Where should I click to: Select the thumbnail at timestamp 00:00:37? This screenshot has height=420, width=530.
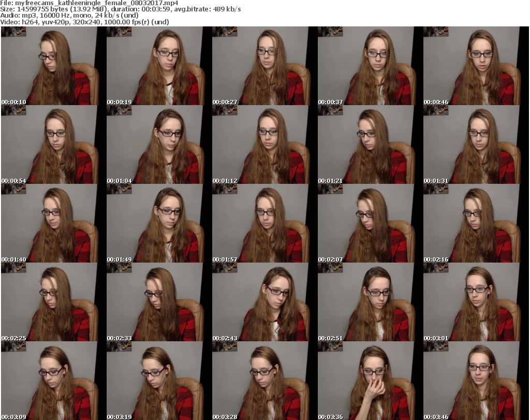pos(370,66)
